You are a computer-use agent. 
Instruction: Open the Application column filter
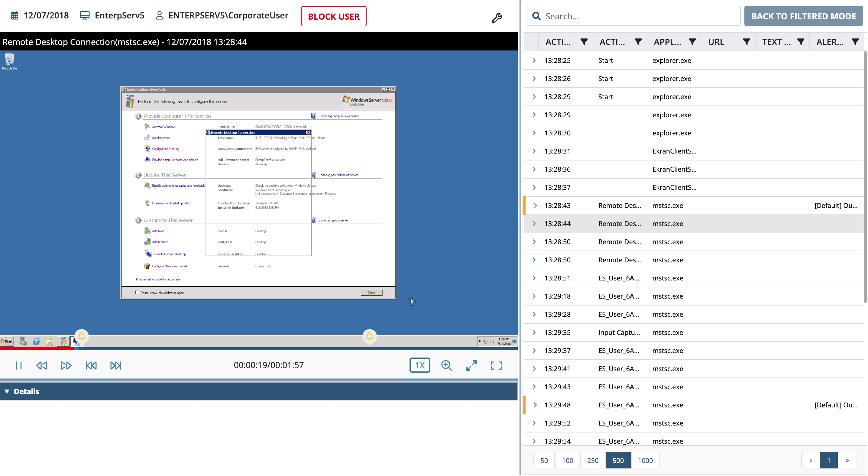tap(692, 42)
